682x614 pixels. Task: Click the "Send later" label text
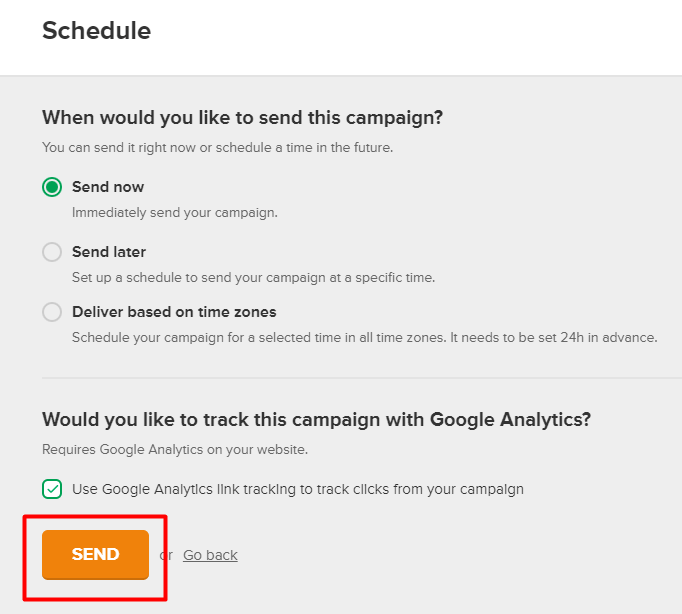pyautogui.click(x=109, y=252)
